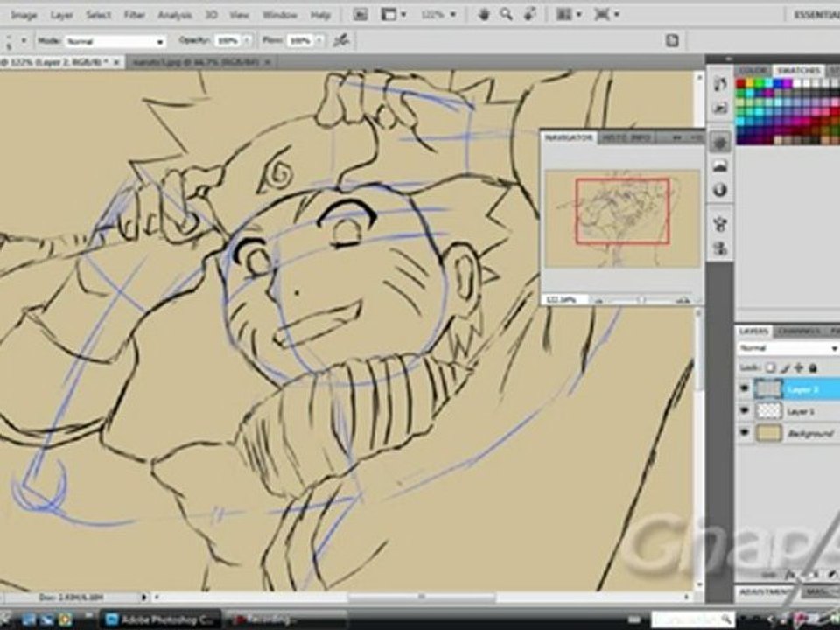Click the Navigator zoom slider
The height and width of the screenshot is (630, 840).
coord(641,300)
